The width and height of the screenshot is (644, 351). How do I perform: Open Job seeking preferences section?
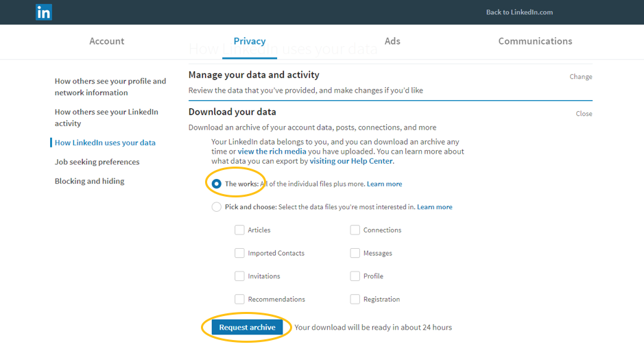tap(97, 162)
